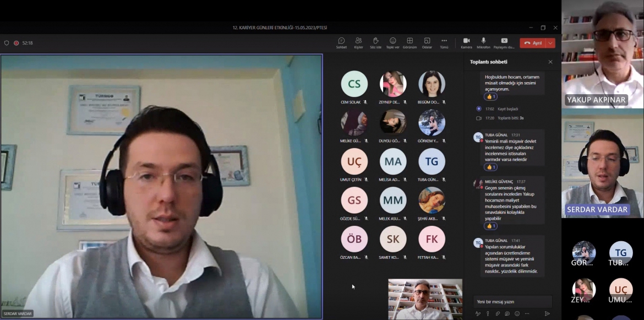Leave the meeting with Ayrıl button
Viewport: 644px width, 320px height.
click(x=533, y=43)
